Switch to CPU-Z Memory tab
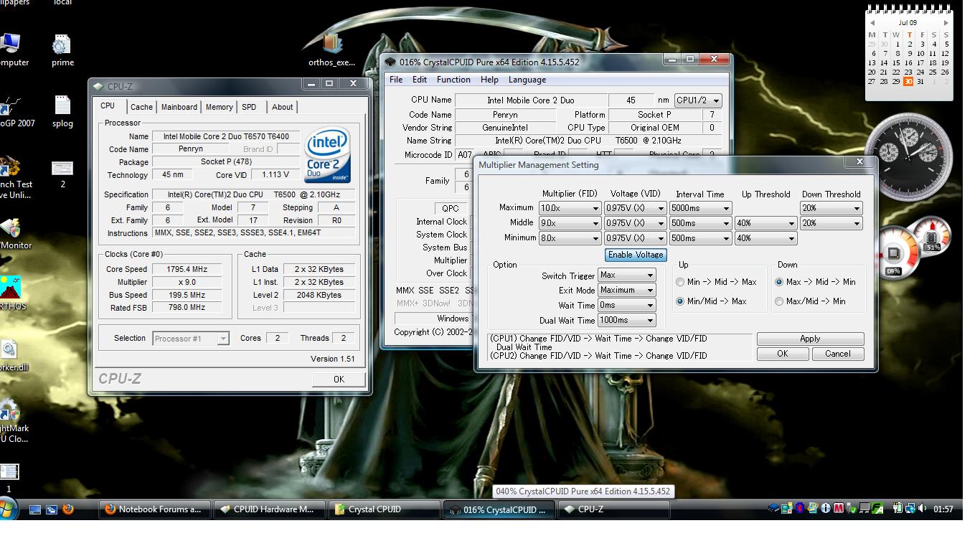This screenshot has height=551, width=980. (219, 107)
